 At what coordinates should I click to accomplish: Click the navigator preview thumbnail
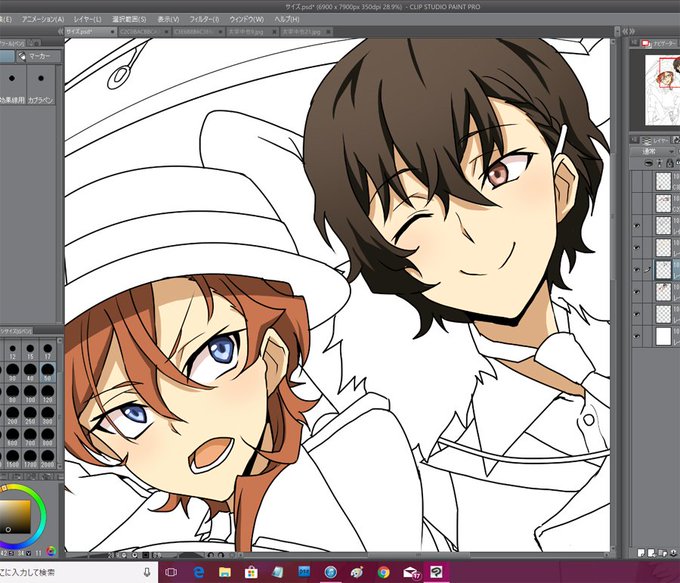click(662, 90)
